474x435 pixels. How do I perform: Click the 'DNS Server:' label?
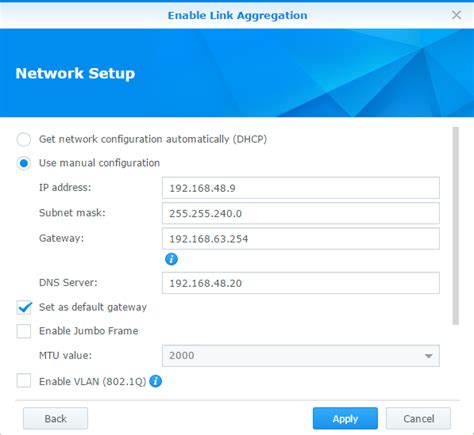click(68, 283)
